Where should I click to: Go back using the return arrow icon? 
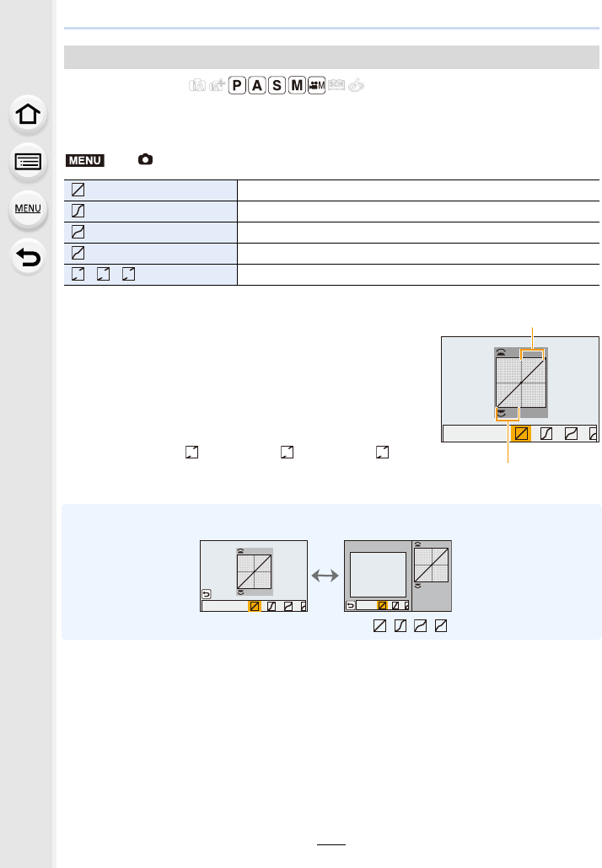pos(28,257)
